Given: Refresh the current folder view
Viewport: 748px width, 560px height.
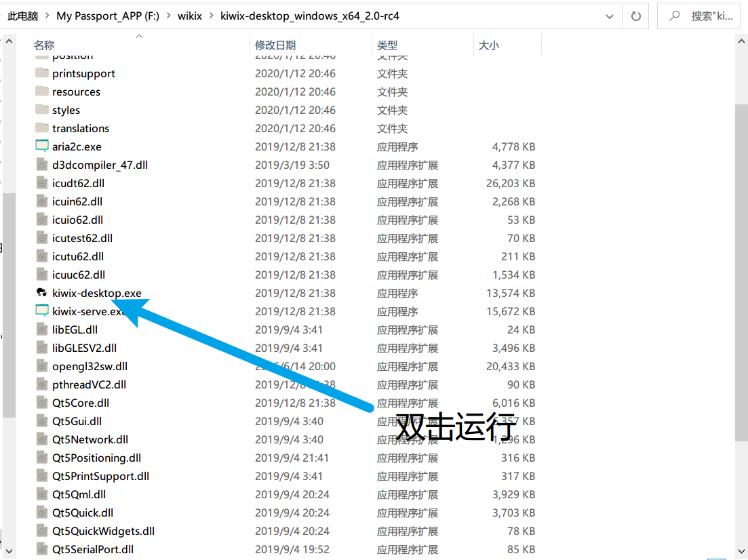Looking at the screenshot, I should [635, 16].
